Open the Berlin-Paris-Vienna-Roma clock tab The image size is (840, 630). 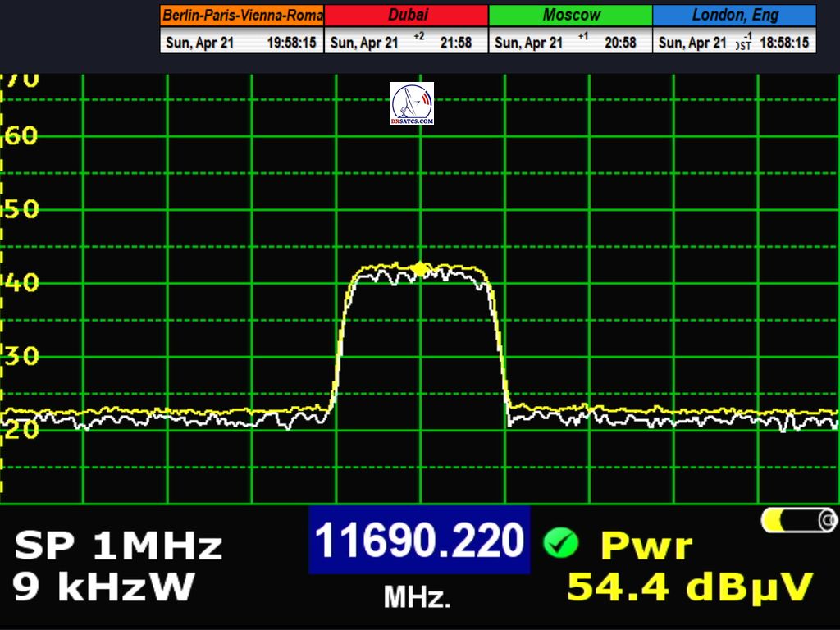pos(242,15)
